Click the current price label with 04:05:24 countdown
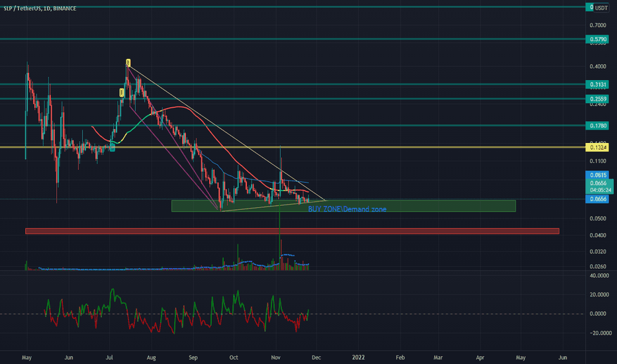The width and height of the screenshot is (617, 364). pos(600,187)
